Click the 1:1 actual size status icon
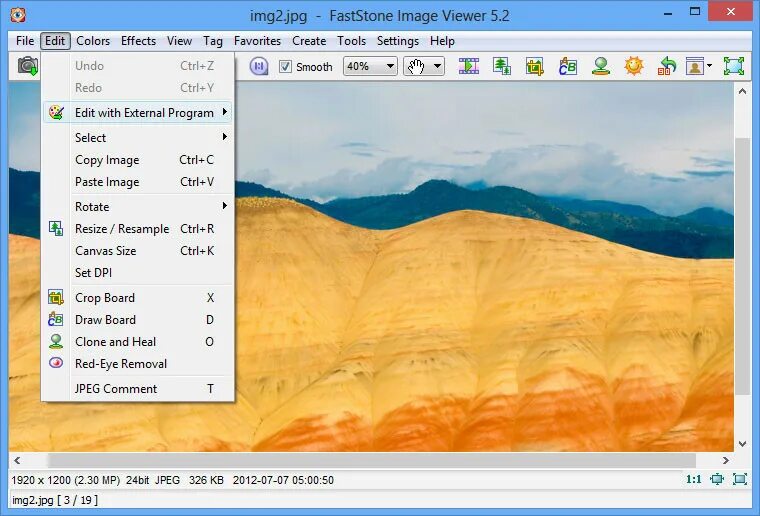This screenshot has height=516, width=760. (x=694, y=479)
